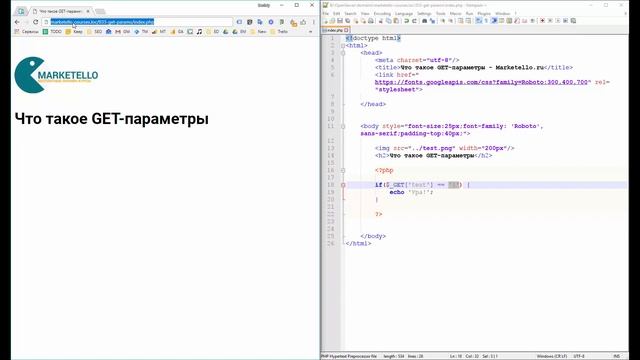Click the browser Back arrow
The height and width of the screenshot is (360, 640).
click(17, 22)
